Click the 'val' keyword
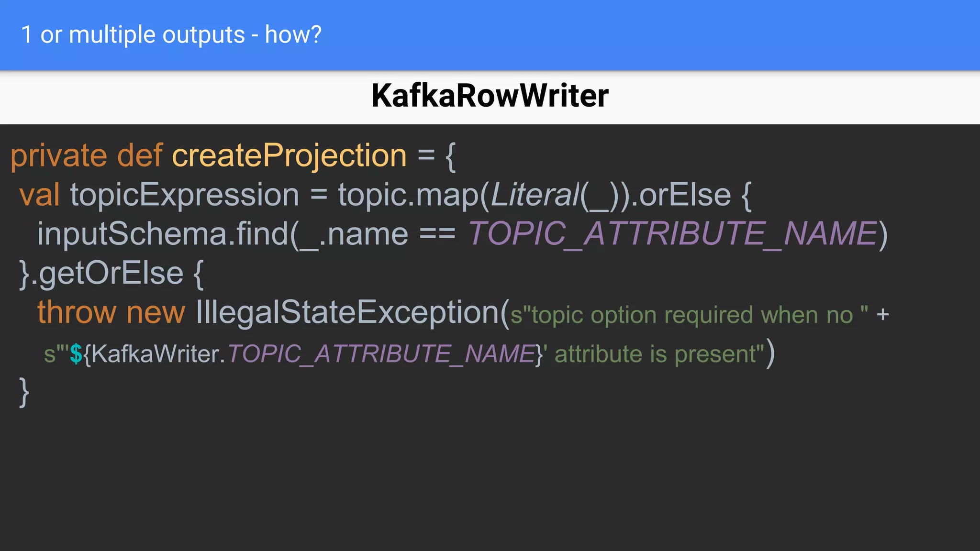 [39, 195]
